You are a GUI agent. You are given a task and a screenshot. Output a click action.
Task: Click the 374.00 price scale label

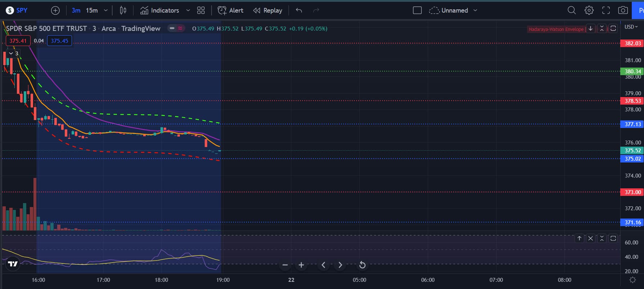click(633, 176)
